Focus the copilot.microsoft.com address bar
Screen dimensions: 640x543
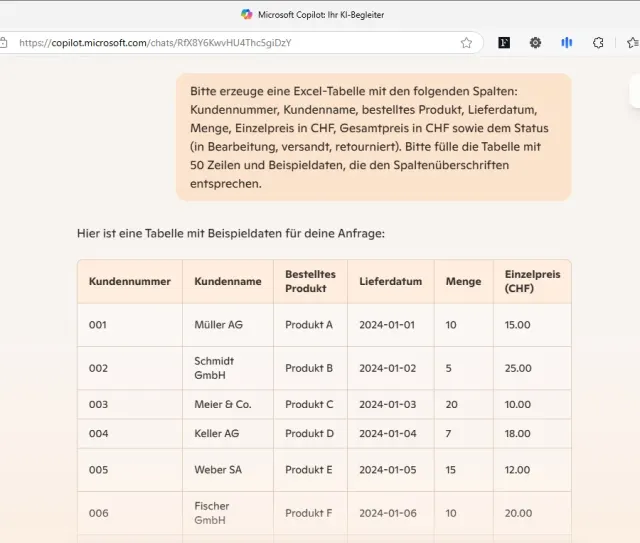(x=230, y=43)
